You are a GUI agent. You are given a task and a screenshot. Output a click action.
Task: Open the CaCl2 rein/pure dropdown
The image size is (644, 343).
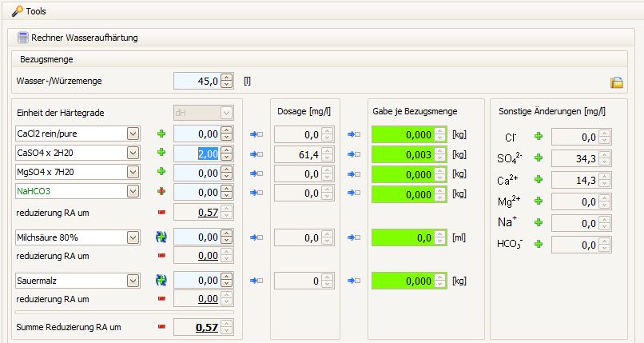click(132, 134)
